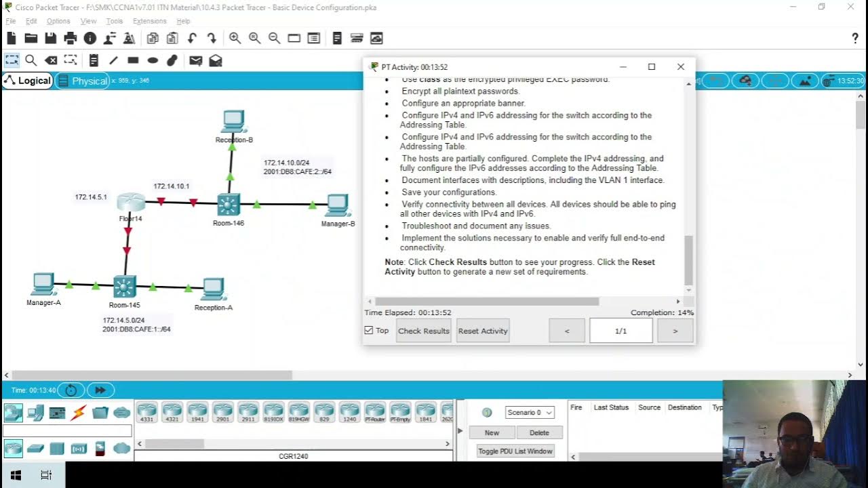
Task: Click the PT Activity horizontal scrollbar thumb
Action: (487, 302)
